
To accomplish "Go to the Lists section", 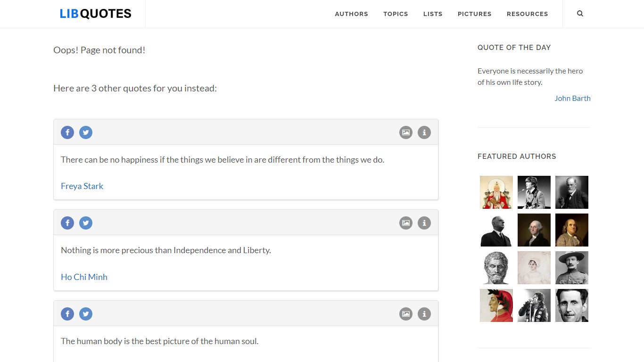I will (433, 14).
